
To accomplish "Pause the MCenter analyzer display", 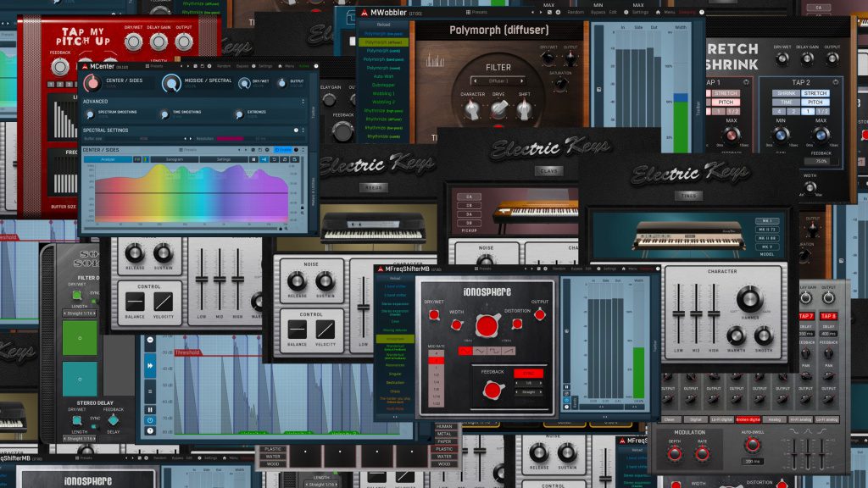I will click(254, 159).
